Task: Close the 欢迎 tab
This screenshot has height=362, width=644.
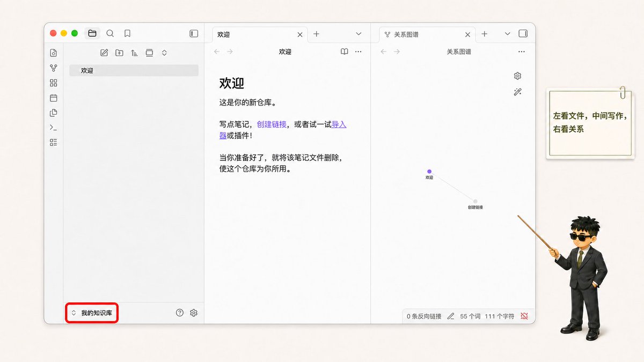Action: tap(300, 34)
